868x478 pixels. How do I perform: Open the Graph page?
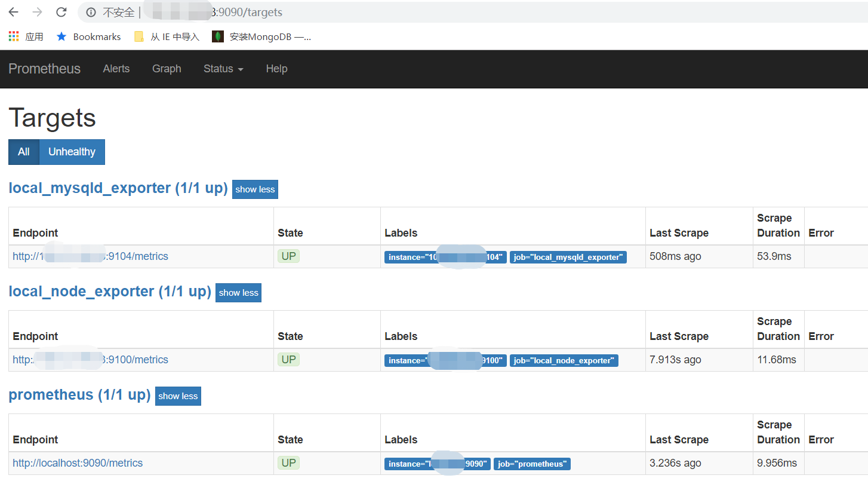click(x=167, y=69)
